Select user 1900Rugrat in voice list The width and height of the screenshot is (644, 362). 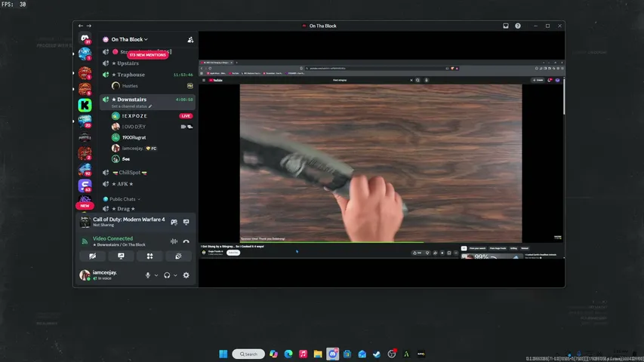point(153,137)
